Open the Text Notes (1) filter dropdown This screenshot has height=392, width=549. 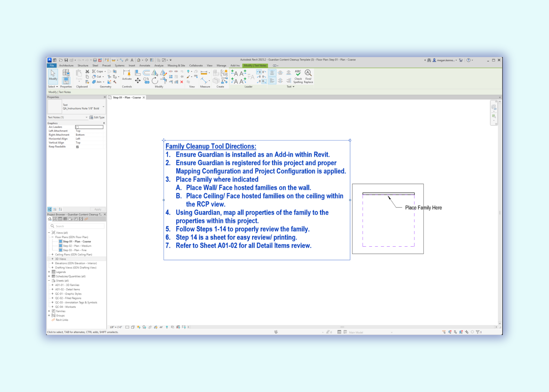tap(87, 117)
